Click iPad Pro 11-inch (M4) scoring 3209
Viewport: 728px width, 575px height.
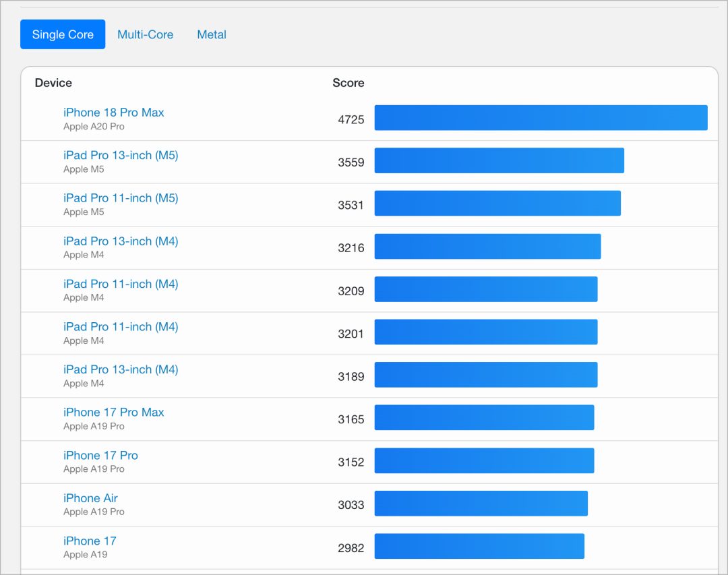121,284
